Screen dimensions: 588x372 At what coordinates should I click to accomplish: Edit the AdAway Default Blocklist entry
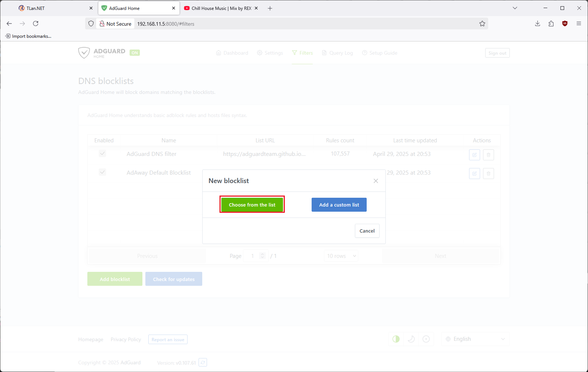coord(475,174)
